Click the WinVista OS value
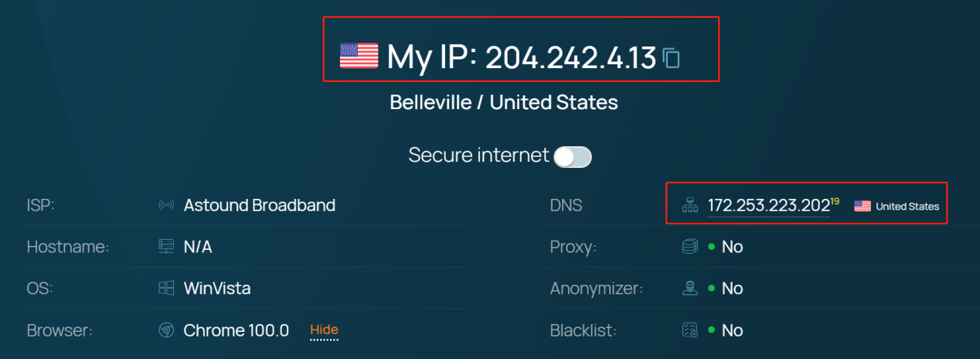980x359 pixels. tap(216, 289)
